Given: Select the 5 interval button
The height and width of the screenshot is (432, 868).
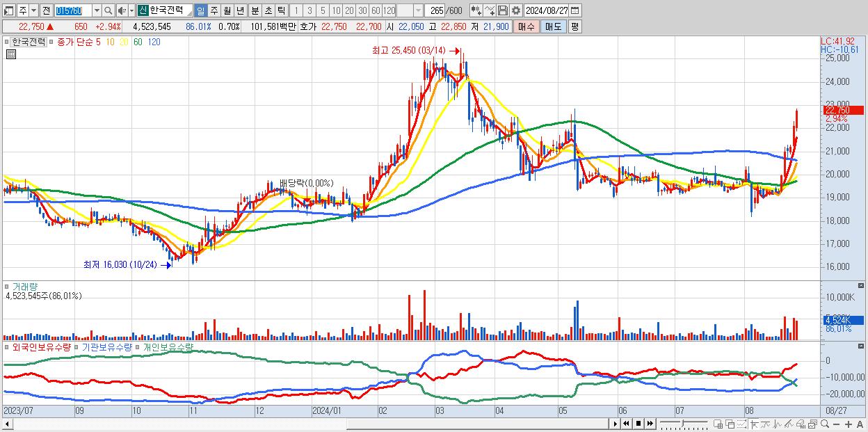Looking at the screenshot, I should pyautogui.click(x=323, y=10).
